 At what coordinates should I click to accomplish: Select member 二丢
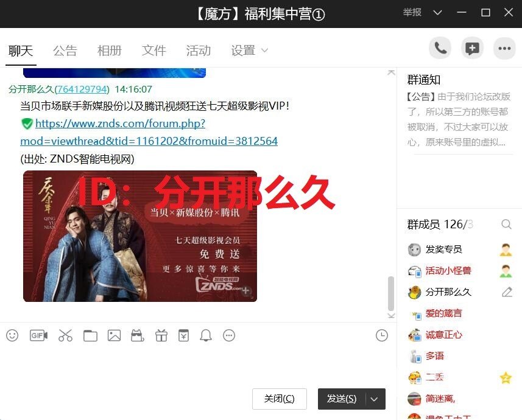pos(434,377)
